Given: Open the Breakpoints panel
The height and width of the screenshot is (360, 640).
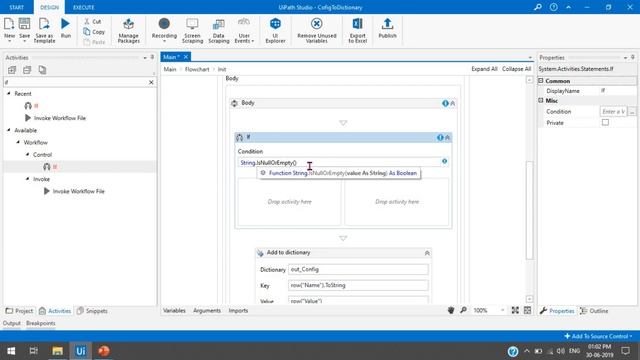Looking at the screenshot, I should click(x=40, y=323).
